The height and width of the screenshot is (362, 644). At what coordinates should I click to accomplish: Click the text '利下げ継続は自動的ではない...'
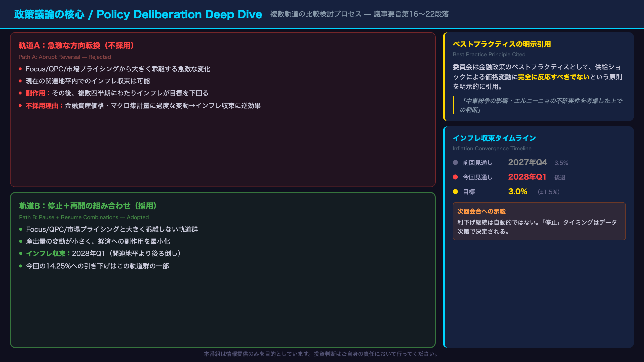click(x=537, y=227)
